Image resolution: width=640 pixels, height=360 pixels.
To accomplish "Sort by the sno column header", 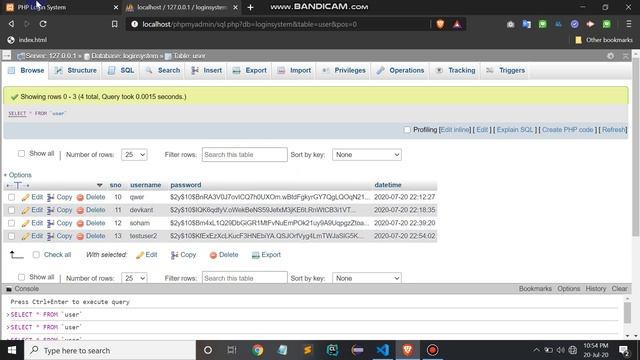I will coord(116,185).
